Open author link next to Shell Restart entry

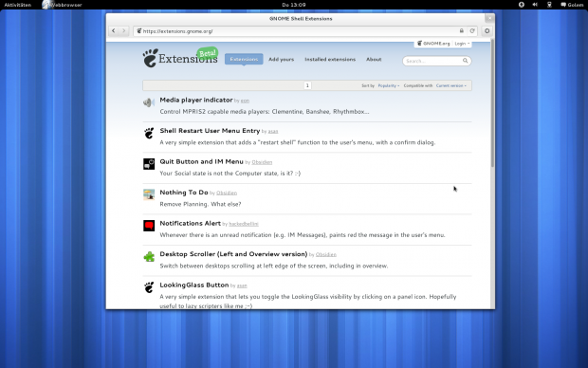[x=273, y=131]
